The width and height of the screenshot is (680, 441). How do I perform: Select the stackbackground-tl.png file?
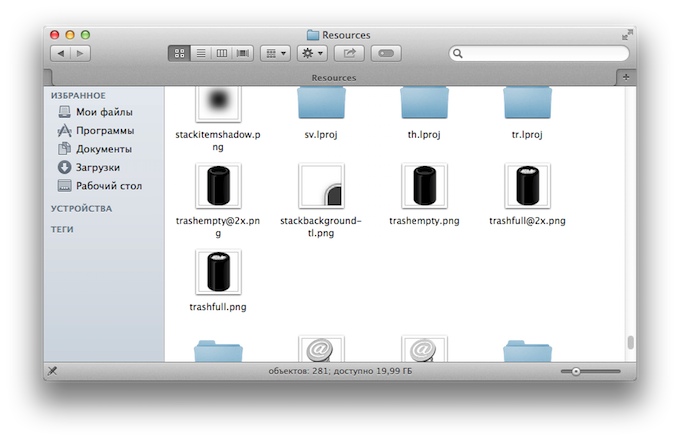(x=321, y=187)
